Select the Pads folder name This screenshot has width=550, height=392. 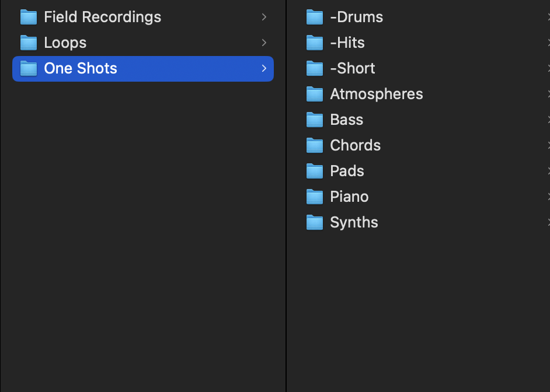[347, 171]
